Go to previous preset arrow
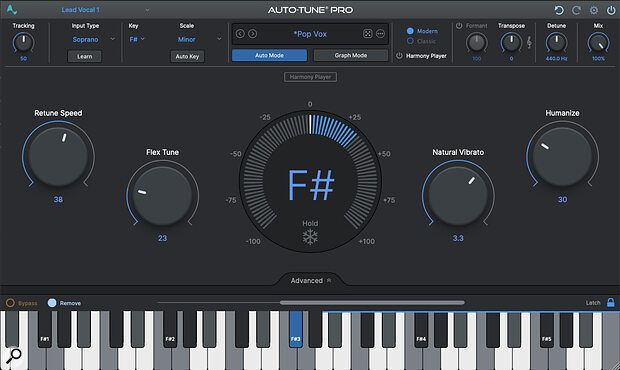The image size is (620, 370). point(240,34)
